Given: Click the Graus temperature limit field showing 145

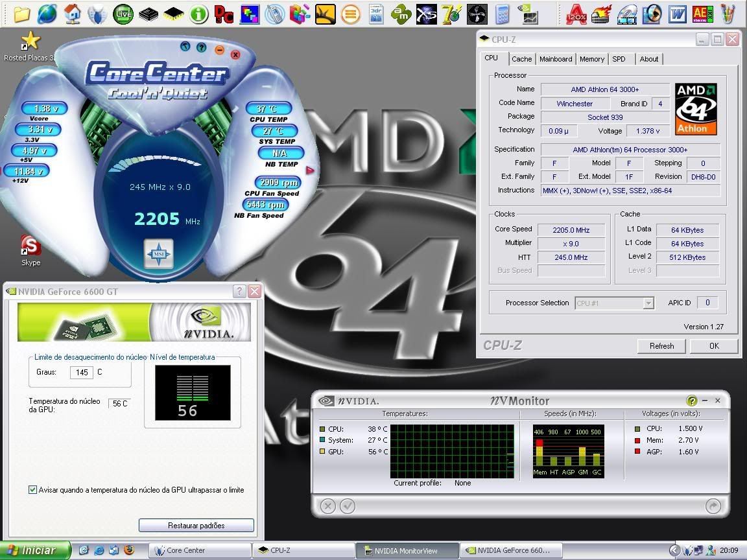Looking at the screenshot, I should (x=82, y=373).
